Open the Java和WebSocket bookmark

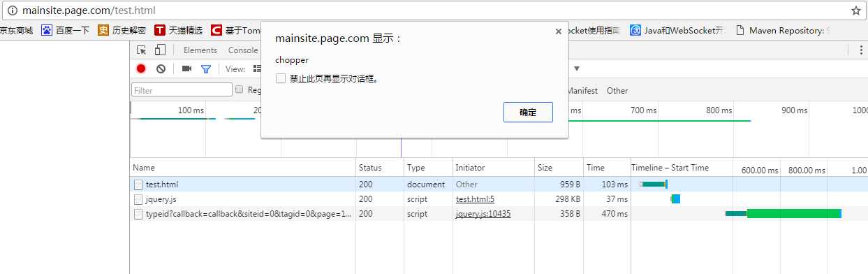[677, 30]
